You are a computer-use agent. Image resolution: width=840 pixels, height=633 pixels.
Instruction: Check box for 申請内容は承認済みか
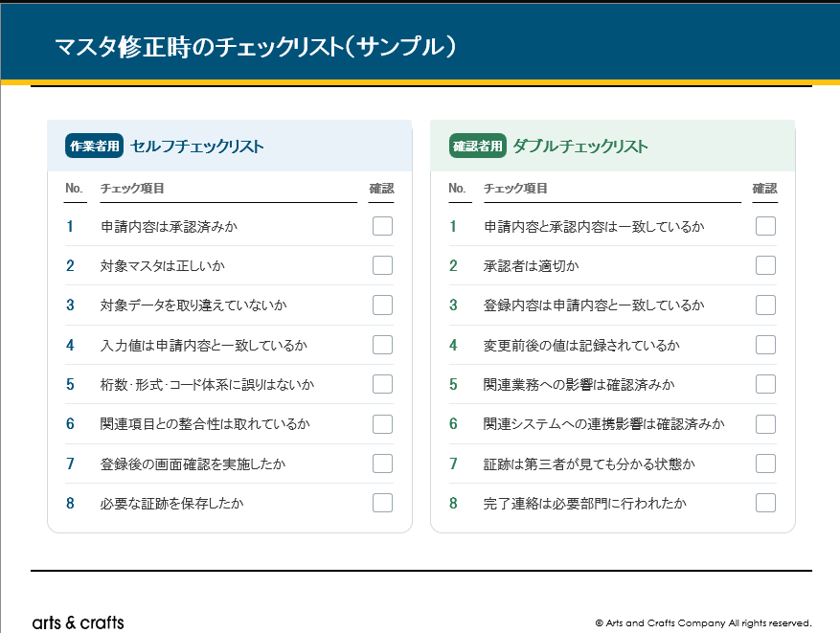382,226
